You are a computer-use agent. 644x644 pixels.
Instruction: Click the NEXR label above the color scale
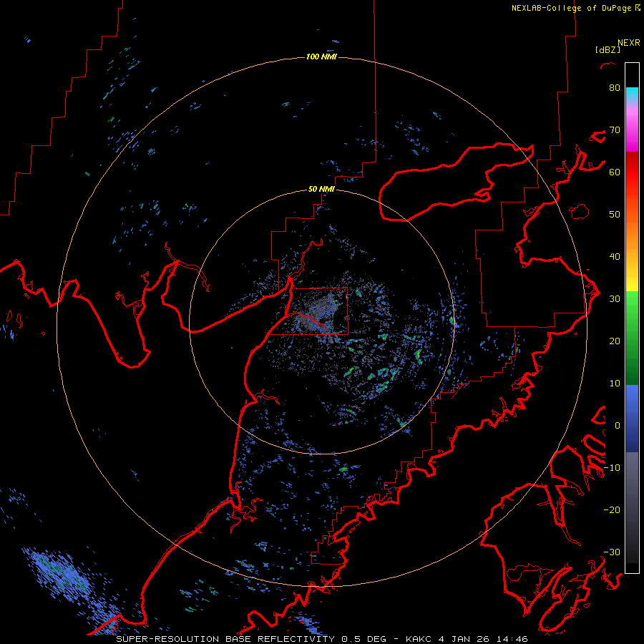click(628, 43)
